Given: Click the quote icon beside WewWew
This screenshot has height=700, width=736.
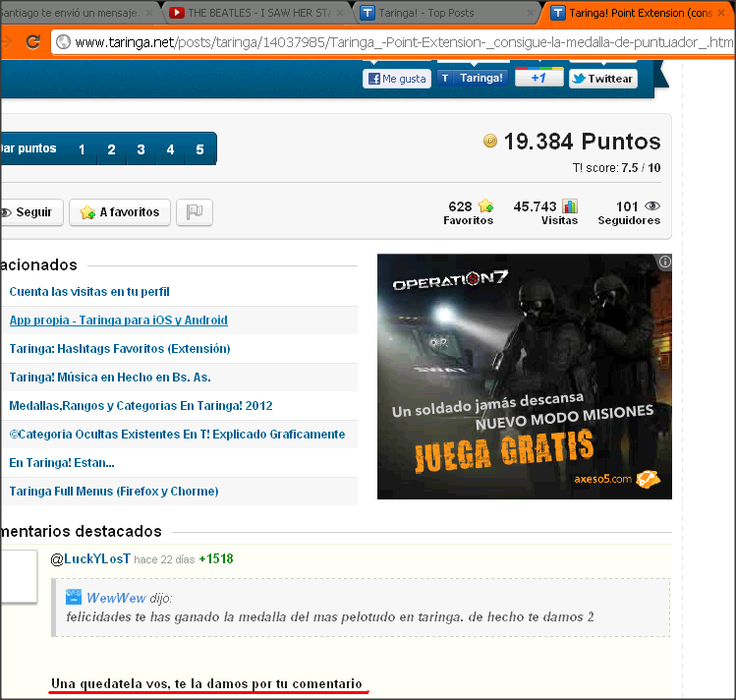Looking at the screenshot, I should pyautogui.click(x=74, y=597).
